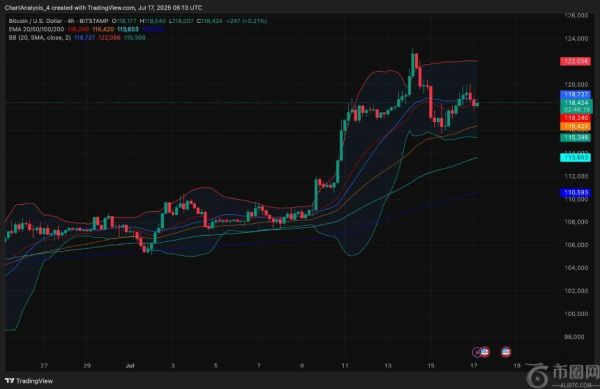The image size is (600, 389).
Task: Click the 112,000 price scale tick
Action: click(576, 176)
